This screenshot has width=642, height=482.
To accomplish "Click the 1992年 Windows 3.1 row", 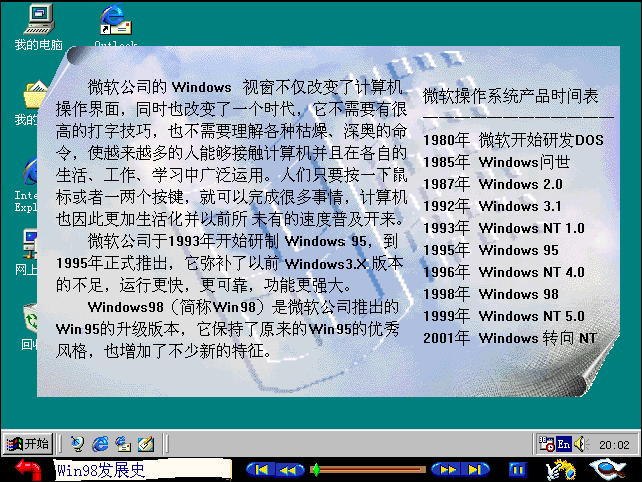I will (492, 206).
